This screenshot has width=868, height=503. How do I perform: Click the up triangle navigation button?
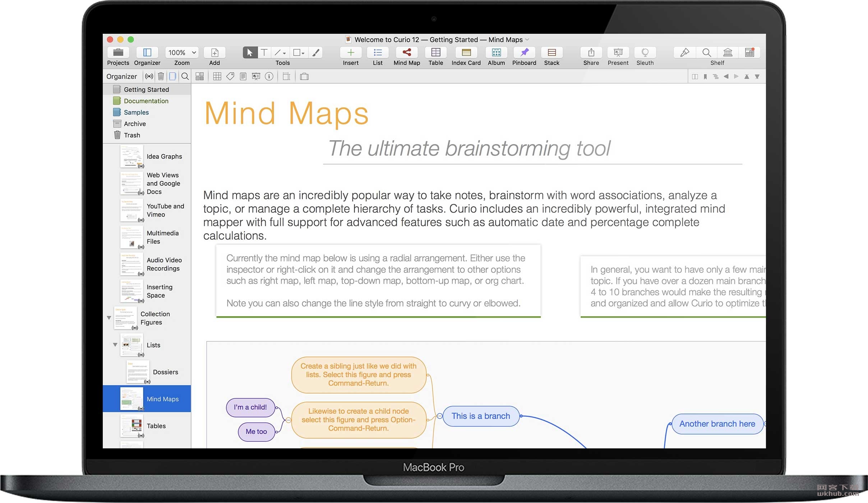pyautogui.click(x=747, y=77)
